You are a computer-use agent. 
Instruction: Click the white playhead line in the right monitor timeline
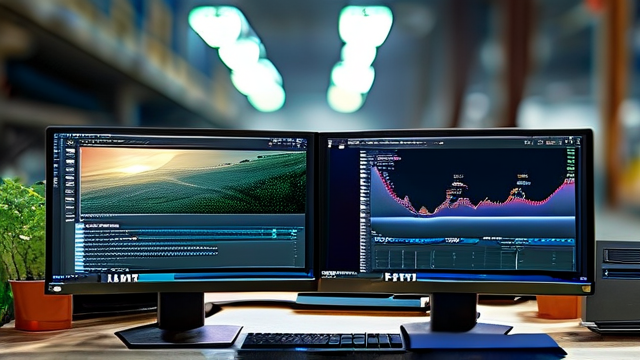[517, 258]
